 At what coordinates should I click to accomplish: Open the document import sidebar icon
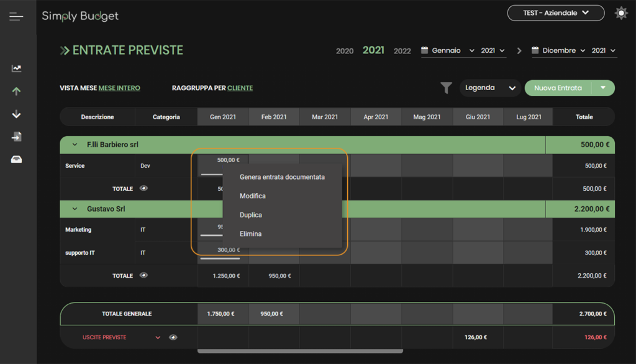(x=17, y=137)
